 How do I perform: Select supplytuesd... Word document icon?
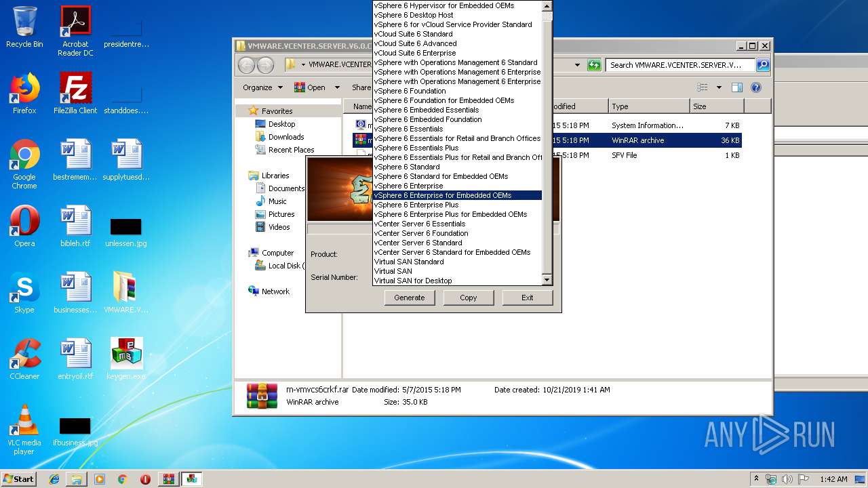click(126, 160)
